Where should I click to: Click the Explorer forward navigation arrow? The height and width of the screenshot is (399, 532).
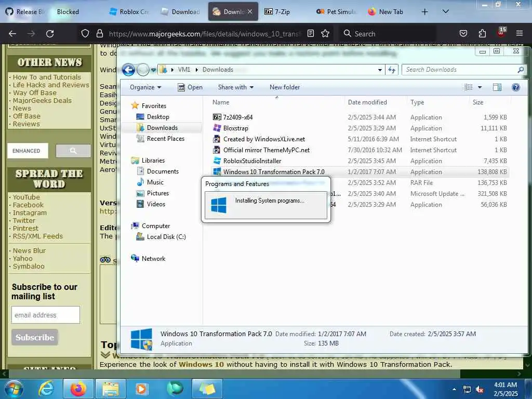point(143,70)
